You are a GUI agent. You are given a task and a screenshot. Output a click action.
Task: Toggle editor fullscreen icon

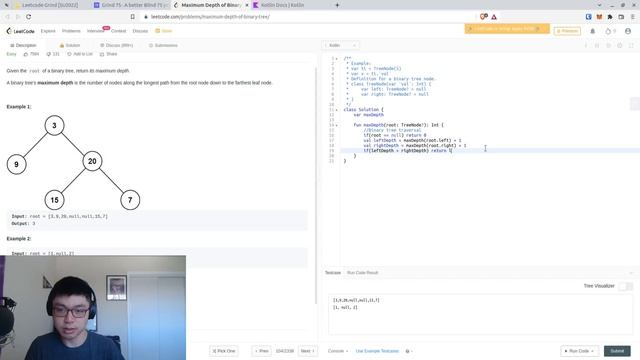tap(631, 45)
